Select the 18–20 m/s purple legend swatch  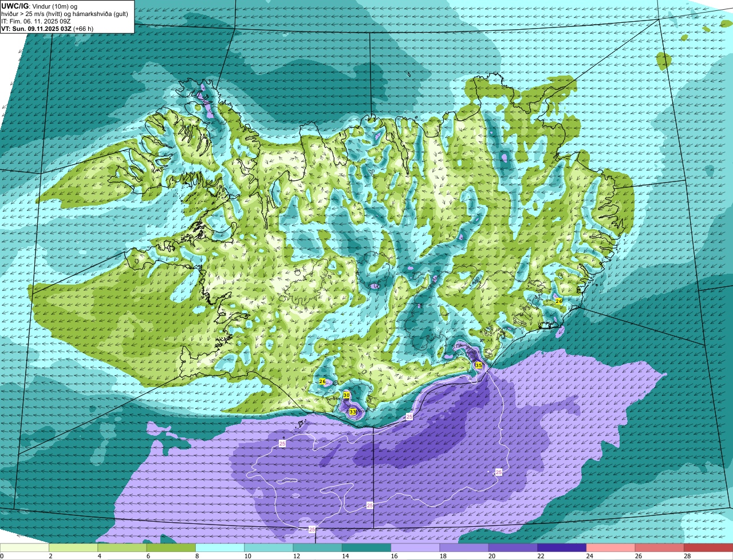tap(464, 547)
